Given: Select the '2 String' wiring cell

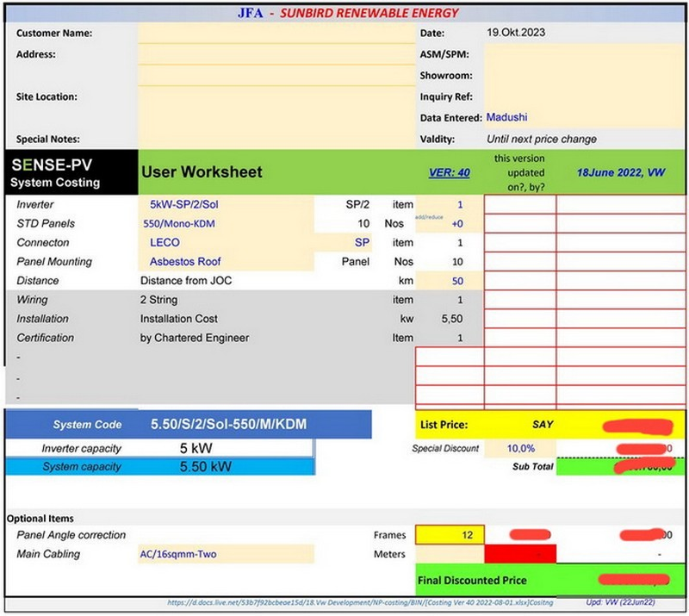Looking at the screenshot, I should [x=159, y=300].
